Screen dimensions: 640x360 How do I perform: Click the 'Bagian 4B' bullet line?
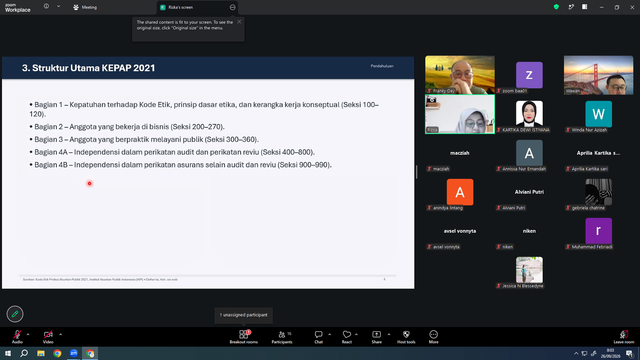(180, 165)
